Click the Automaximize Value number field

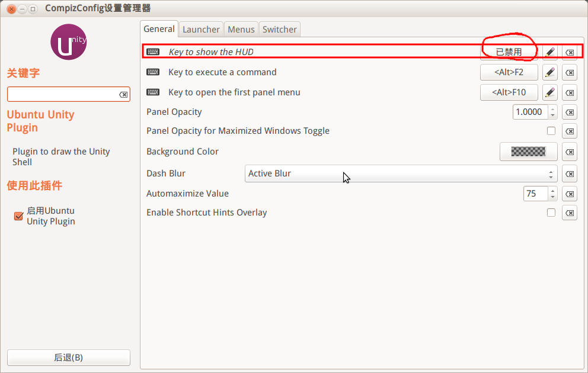535,194
